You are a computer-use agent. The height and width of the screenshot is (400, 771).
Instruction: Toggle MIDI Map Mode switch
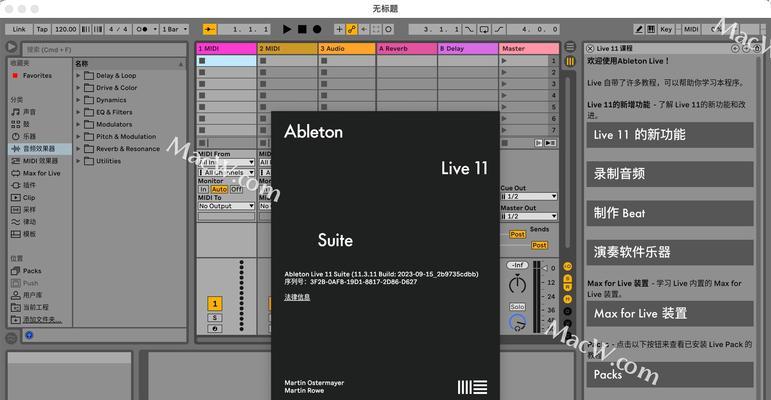(x=691, y=30)
